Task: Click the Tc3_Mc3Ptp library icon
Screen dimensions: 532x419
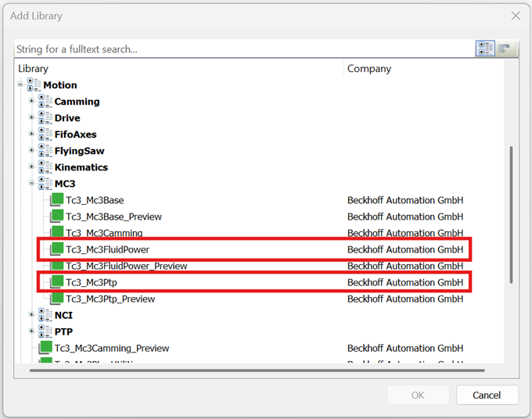Action: point(56,282)
